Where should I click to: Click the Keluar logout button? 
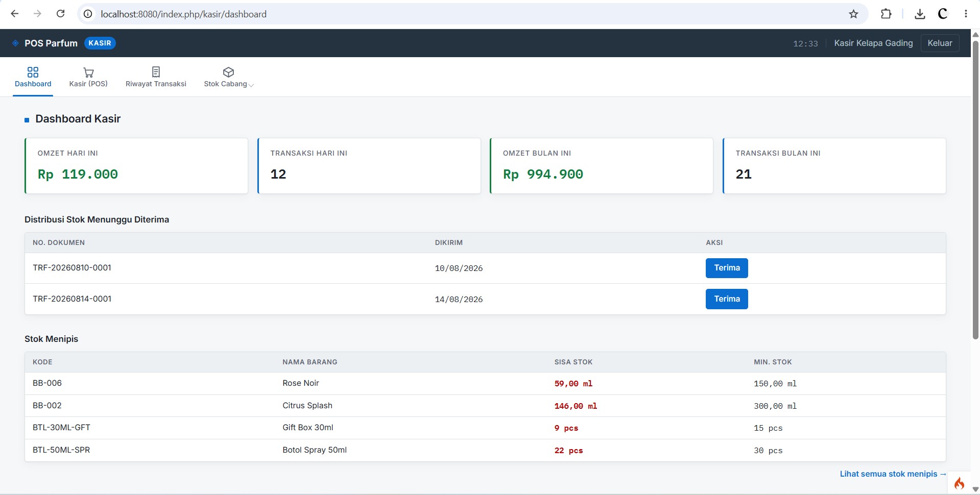tap(940, 43)
